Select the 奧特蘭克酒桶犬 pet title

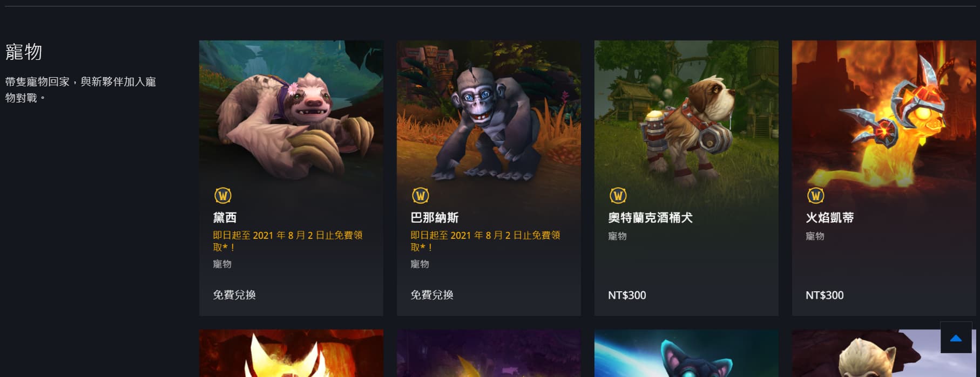coord(650,217)
